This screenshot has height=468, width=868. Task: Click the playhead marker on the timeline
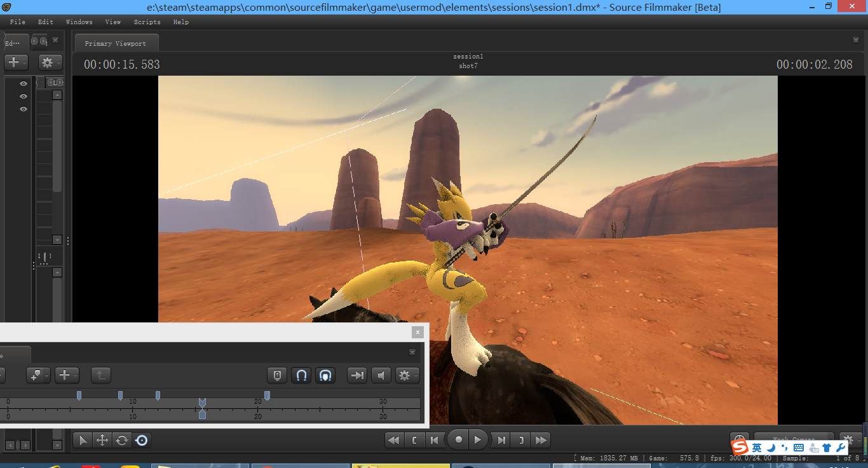click(x=202, y=403)
